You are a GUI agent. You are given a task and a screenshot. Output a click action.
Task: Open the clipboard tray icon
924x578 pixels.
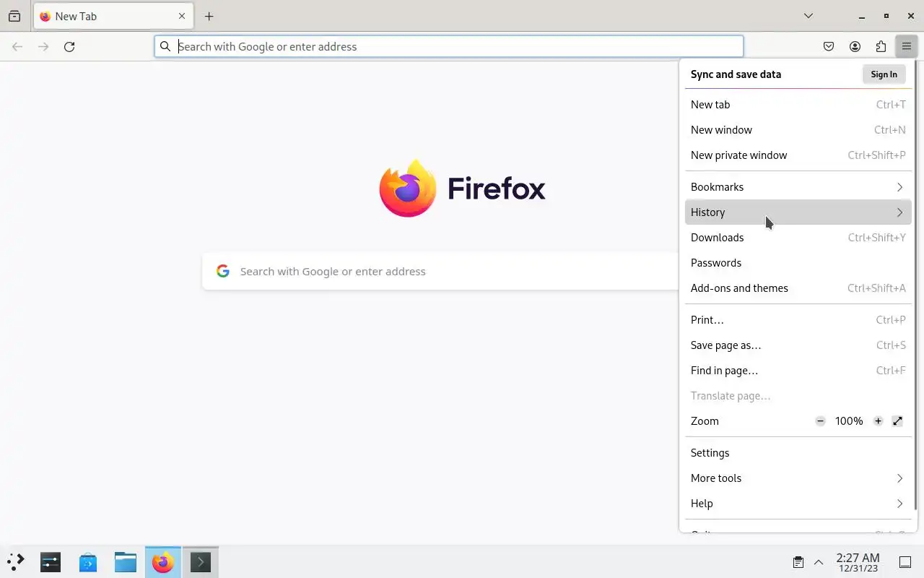[x=798, y=562]
